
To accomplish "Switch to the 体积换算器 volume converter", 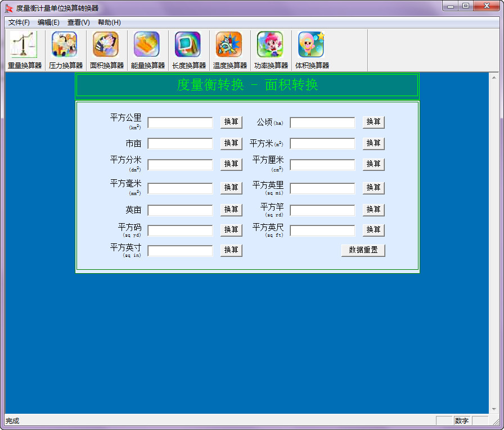I will point(310,49).
